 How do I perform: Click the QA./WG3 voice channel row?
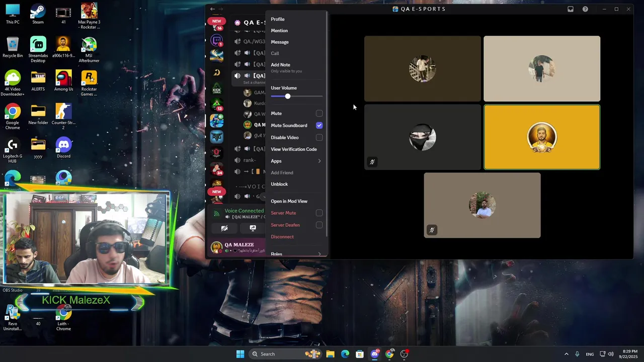point(250,41)
